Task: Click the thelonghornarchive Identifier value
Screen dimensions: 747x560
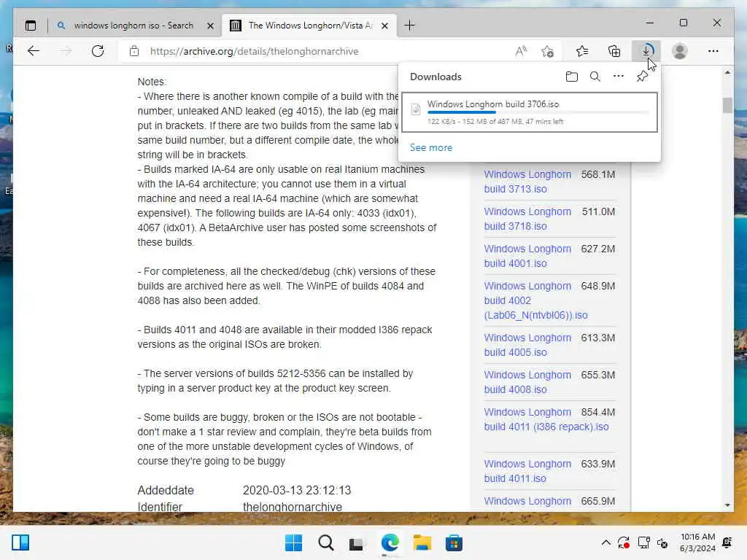Action: click(293, 507)
